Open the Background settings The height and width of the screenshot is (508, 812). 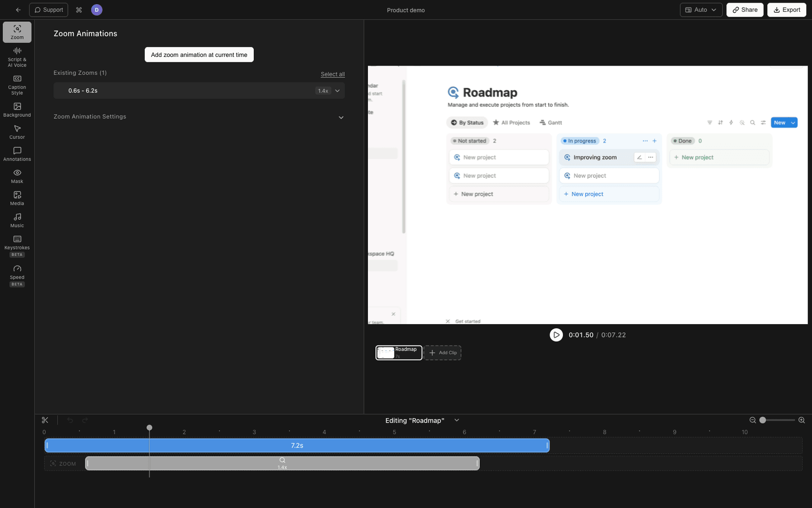(x=17, y=110)
